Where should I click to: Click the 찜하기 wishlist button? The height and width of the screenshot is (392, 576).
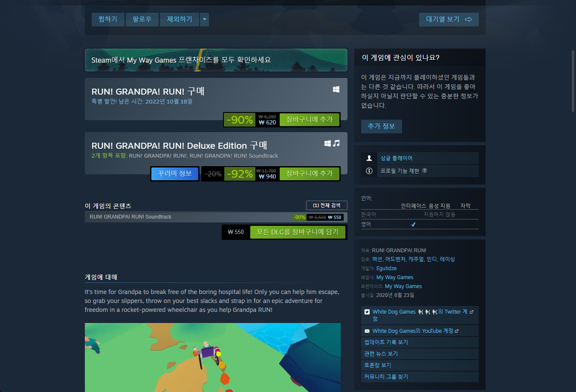(x=107, y=19)
